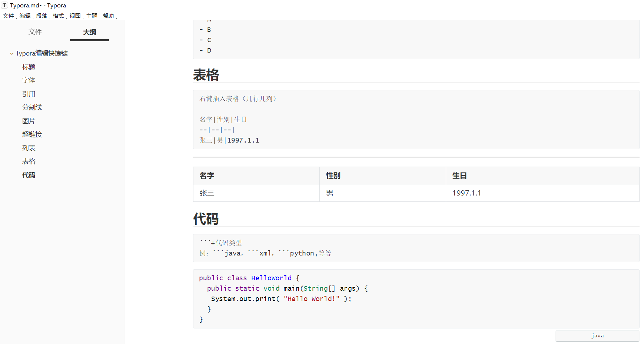
Task: Click the java code language field
Action: click(597, 336)
